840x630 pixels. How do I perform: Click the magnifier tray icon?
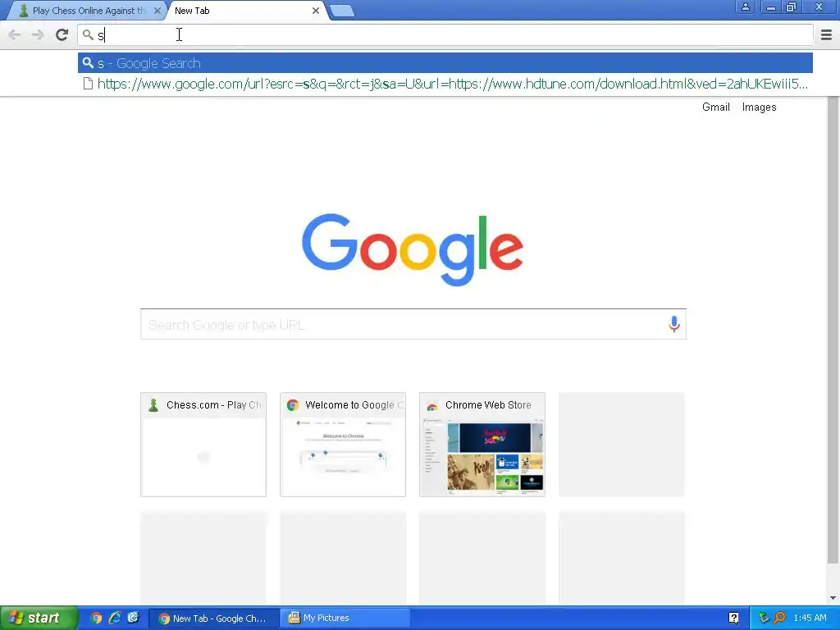pos(779,619)
